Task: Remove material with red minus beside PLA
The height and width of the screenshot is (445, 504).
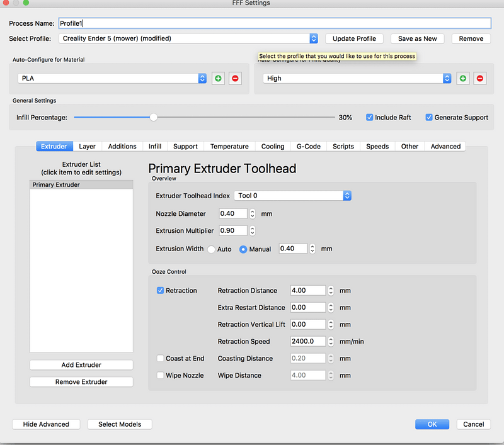Action: coord(235,78)
